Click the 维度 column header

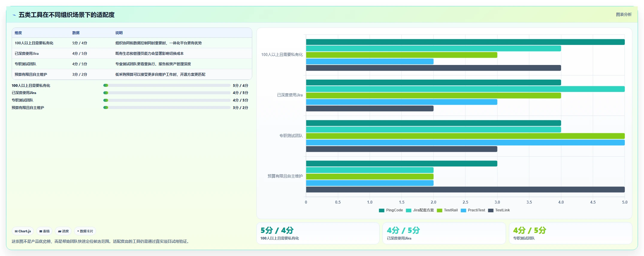click(x=18, y=33)
